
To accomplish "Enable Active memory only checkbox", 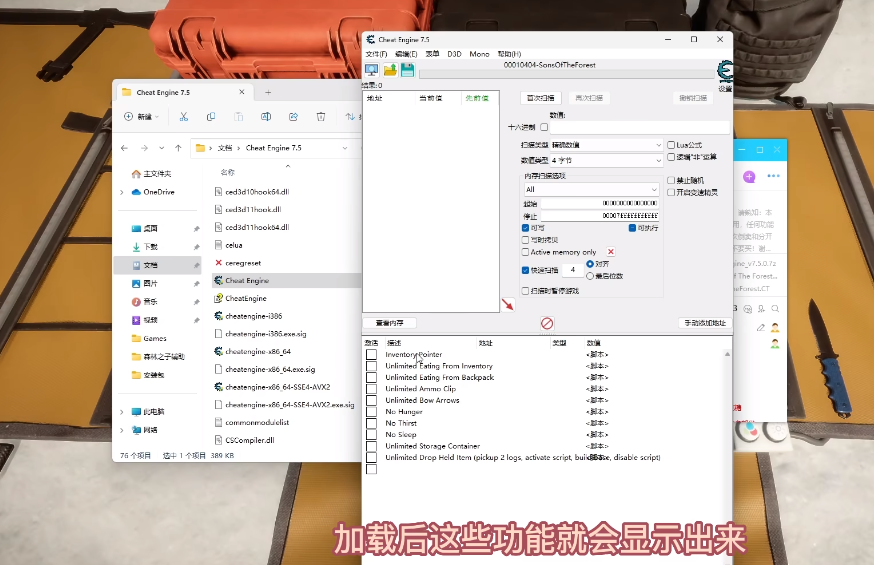I will pyautogui.click(x=525, y=252).
